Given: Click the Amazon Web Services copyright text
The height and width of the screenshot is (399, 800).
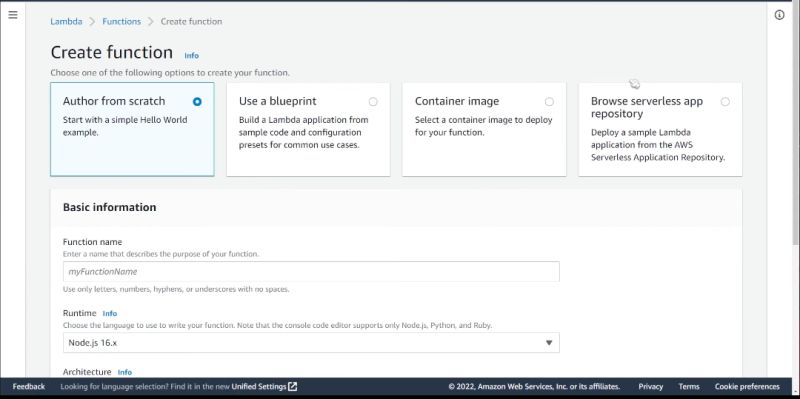Looking at the screenshot, I should (x=534, y=386).
